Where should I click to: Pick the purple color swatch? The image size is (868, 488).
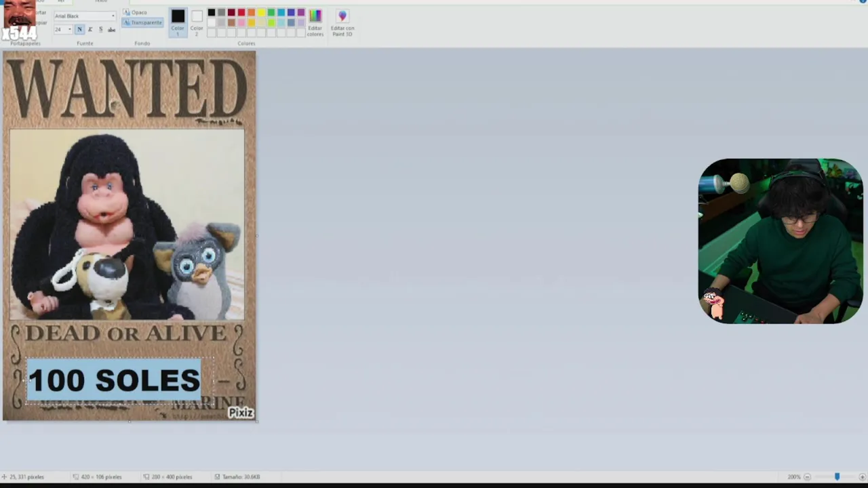coord(301,12)
